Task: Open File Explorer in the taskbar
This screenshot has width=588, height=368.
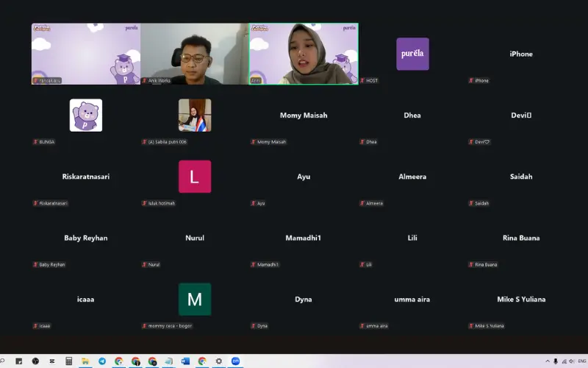Action: coord(85,361)
